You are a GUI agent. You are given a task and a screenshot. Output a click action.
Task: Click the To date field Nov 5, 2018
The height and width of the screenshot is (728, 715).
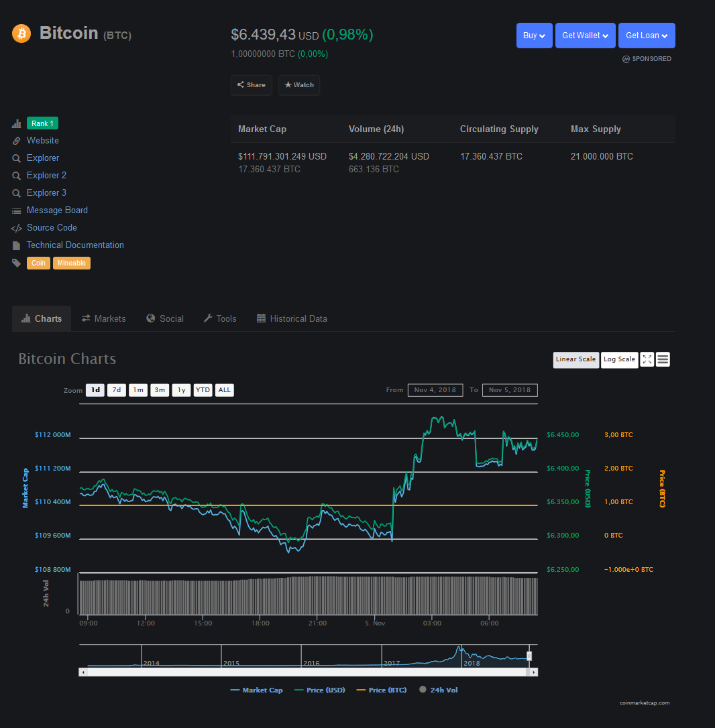(510, 390)
